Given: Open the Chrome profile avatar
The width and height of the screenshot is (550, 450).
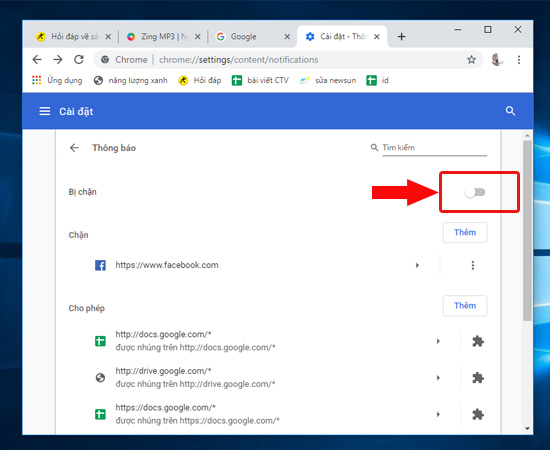Looking at the screenshot, I should pyautogui.click(x=497, y=60).
